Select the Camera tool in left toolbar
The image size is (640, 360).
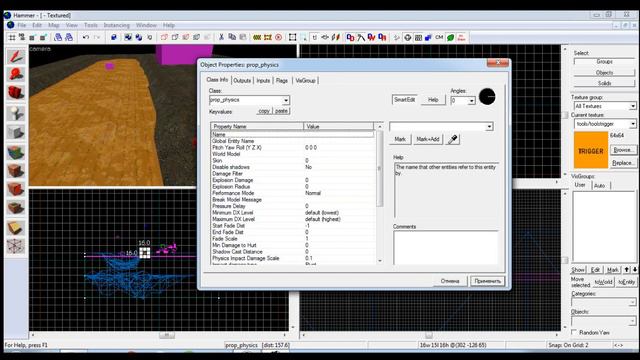click(16, 93)
